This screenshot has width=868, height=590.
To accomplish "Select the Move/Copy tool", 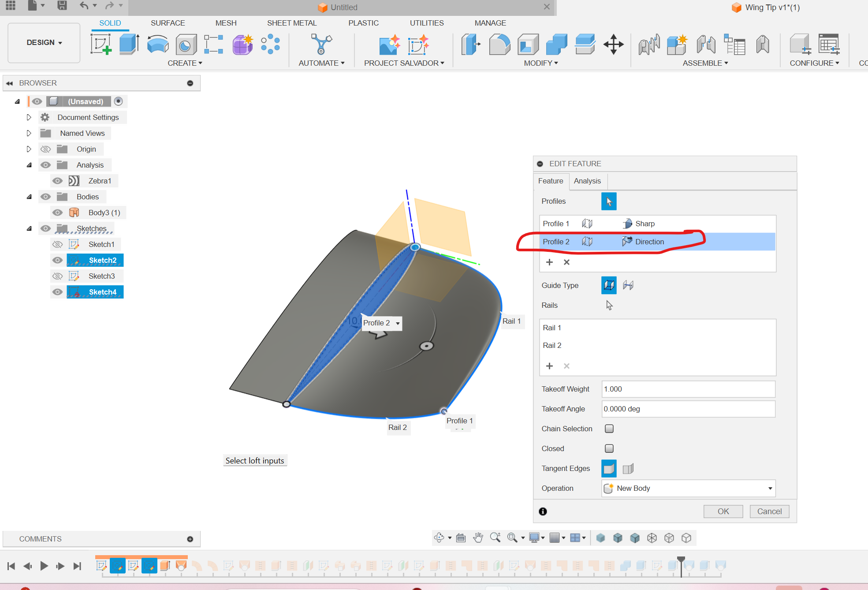I will tap(614, 44).
